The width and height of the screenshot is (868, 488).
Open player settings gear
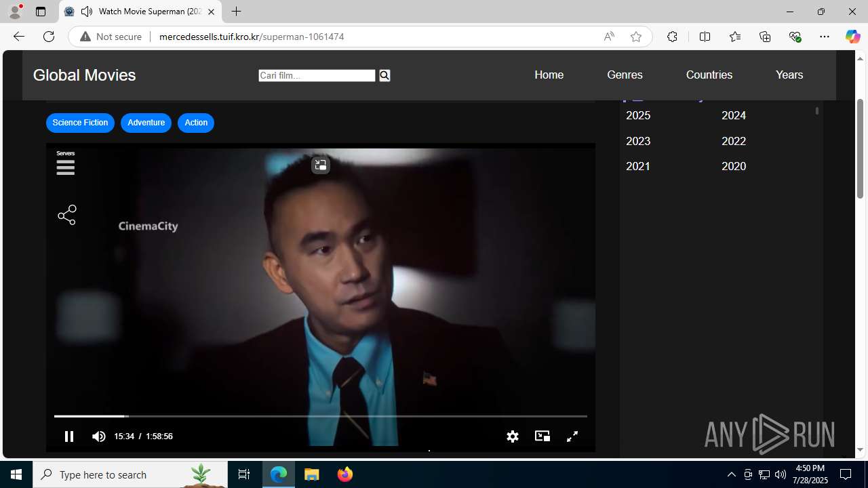coord(513,436)
